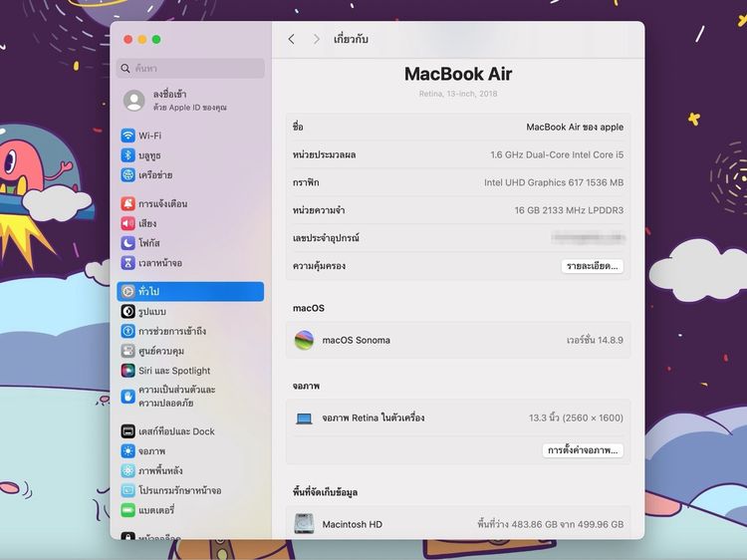Select the Screen Time hourglass icon
This screenshot has height=560, width=747.
pyautogui.click(x=127, y=263)
